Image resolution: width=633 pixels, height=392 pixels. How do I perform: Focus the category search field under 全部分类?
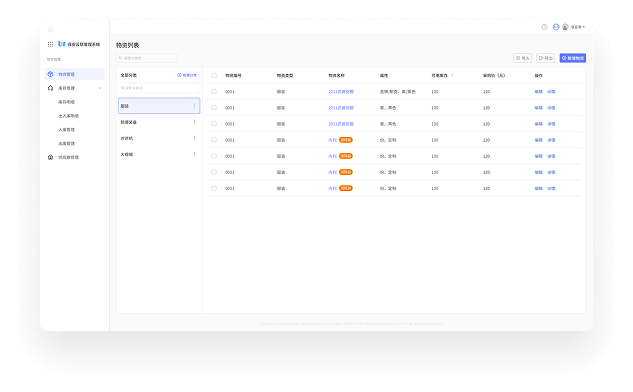point(159,88)
